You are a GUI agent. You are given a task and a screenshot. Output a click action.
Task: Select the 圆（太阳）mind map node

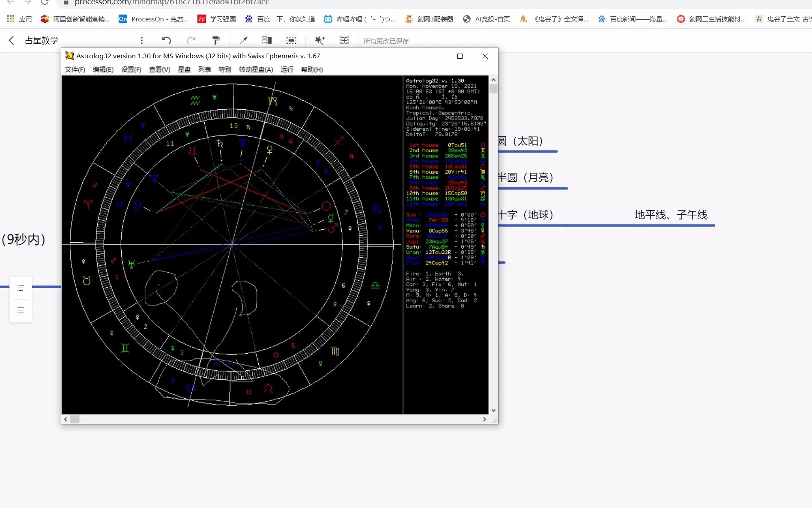pos(521,141)
